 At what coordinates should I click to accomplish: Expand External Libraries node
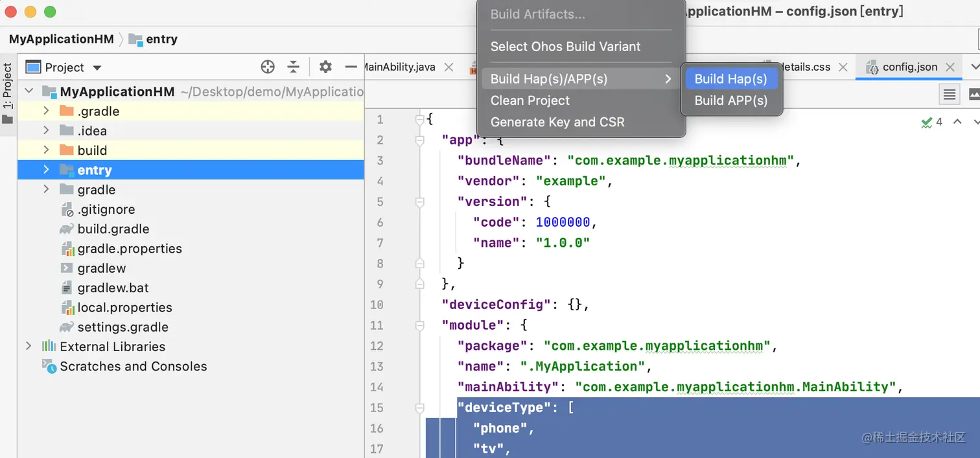pyautogui.click(x=29, y=346)
